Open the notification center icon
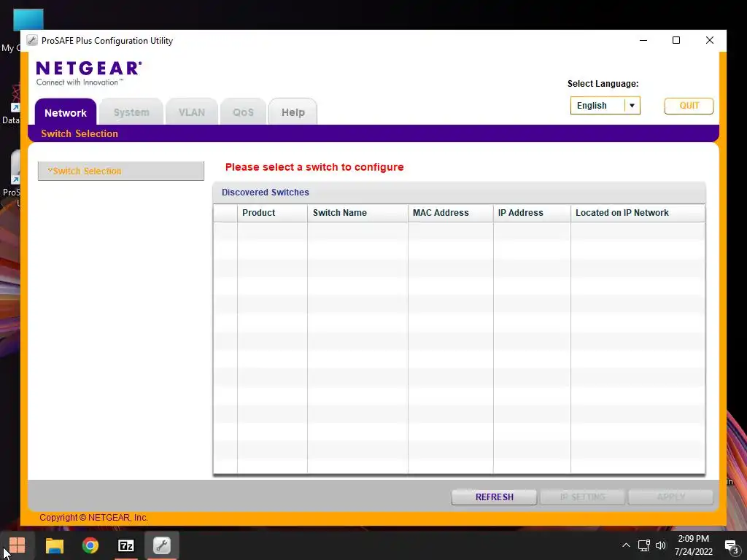This screenshot has height=560, width=747. click(731, 547)
